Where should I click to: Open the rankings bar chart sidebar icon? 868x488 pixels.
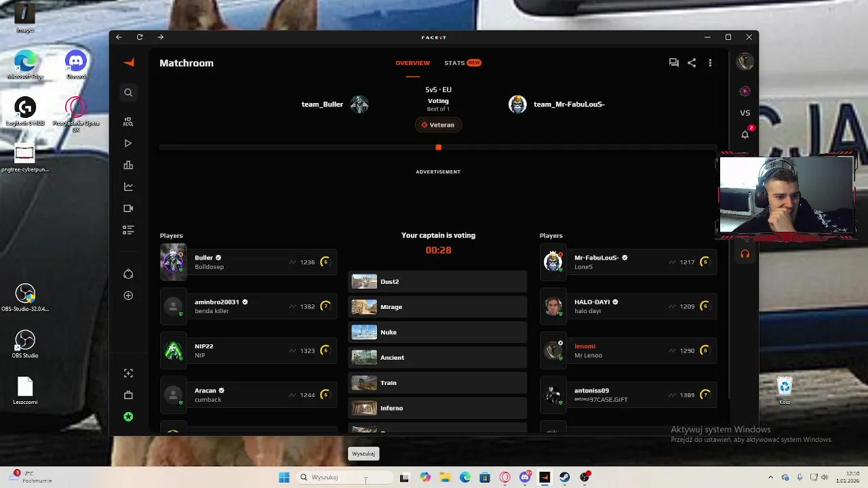[128, 165]
